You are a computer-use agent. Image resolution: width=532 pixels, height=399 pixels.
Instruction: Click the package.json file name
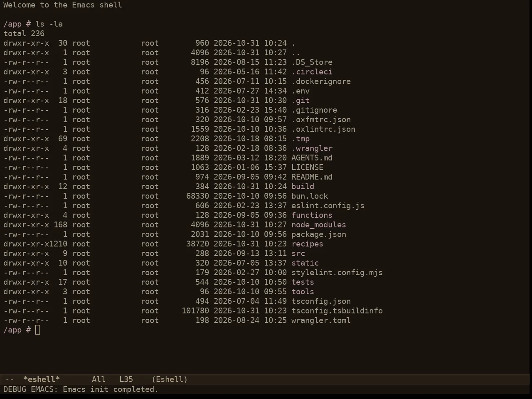click(319, 234)
